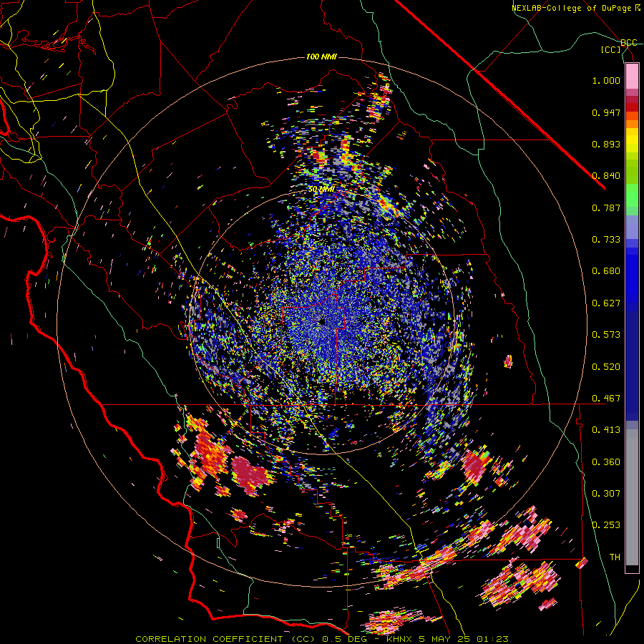Click the 0.360 scale value
Viewport: 644px width, 644px height.
[x=606, y=462]
